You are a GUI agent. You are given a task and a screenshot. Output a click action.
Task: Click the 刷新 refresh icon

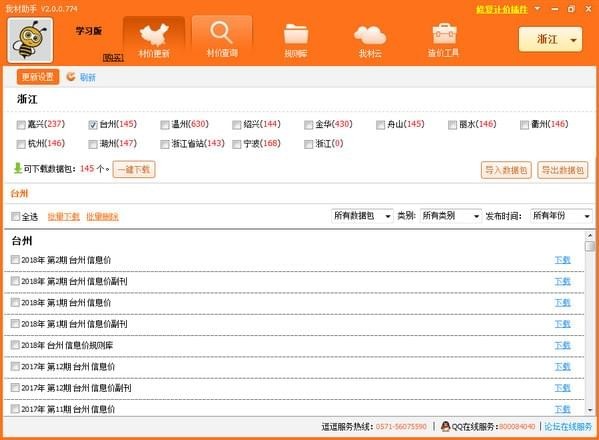coord(71,77)
